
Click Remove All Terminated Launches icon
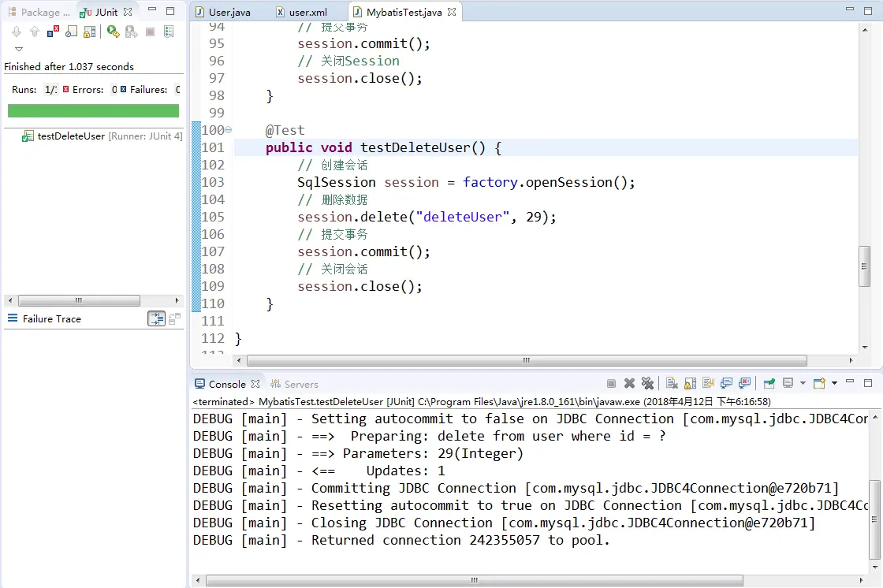(647, 384)
